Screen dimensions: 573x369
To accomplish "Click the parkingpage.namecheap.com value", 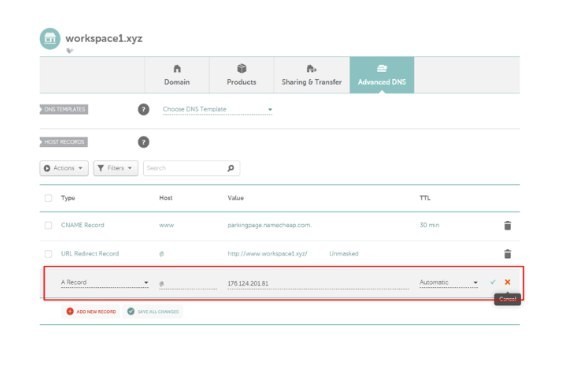I will tap(269, 225).
